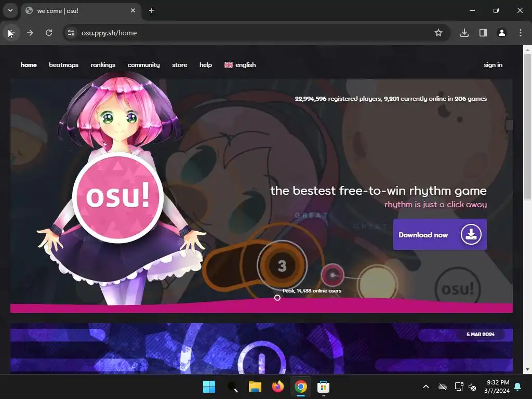Screen dimensions: 532x399
Task: Open Firefox from the taskbar
Action: pos(278,387)
